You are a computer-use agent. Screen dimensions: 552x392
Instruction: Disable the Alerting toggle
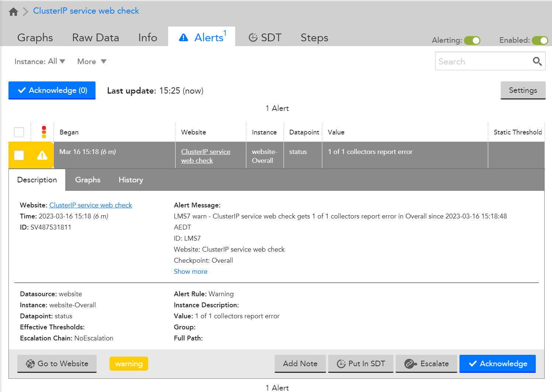[472, 41]
